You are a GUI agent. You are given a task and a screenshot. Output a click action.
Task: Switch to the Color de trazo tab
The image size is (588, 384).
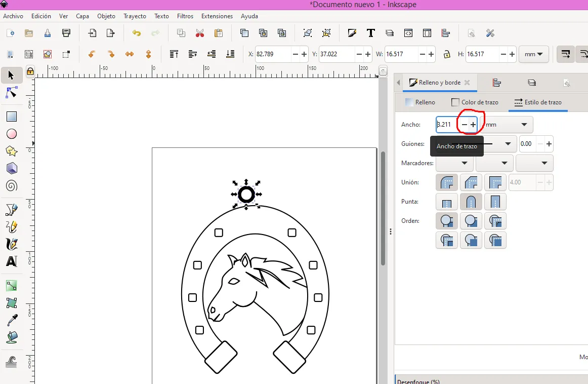coord(475,102)
